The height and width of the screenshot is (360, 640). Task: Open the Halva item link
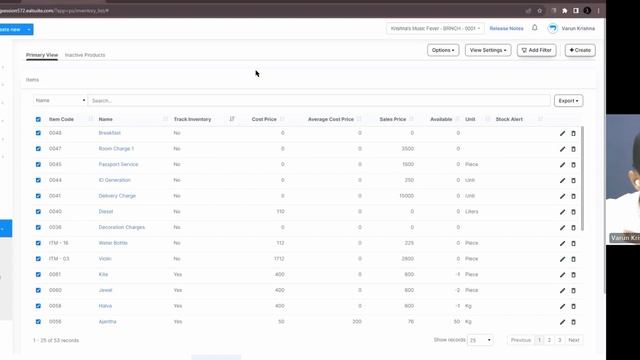pyautogui.click(x=105, y=306)
